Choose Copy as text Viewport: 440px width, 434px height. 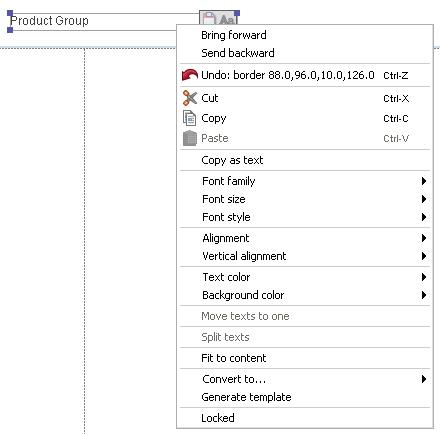point(305,160)
